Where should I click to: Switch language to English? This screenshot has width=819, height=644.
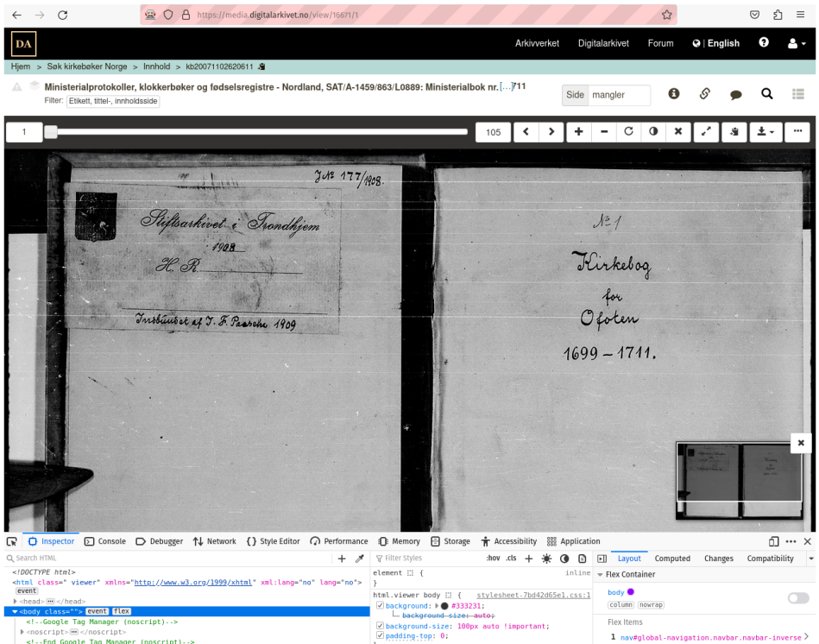716,43
